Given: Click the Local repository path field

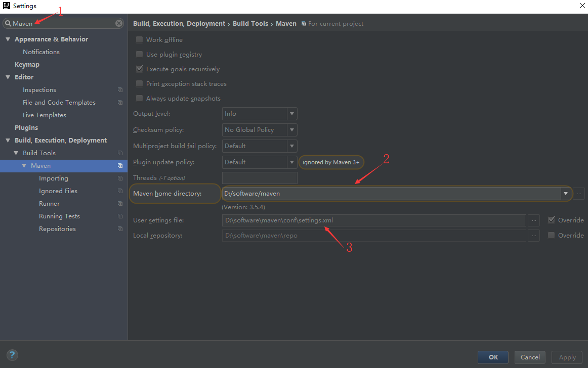Looking at the screenshot, I should tap(374, 236).
